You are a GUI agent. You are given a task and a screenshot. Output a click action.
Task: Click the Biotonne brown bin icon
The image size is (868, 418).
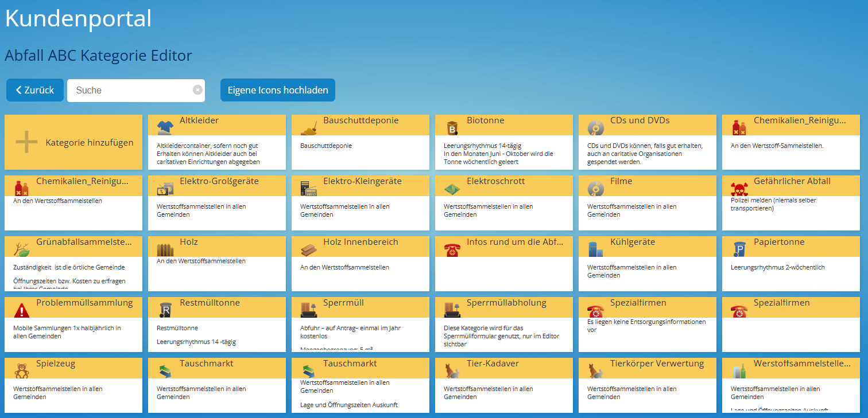pos(452,127)
